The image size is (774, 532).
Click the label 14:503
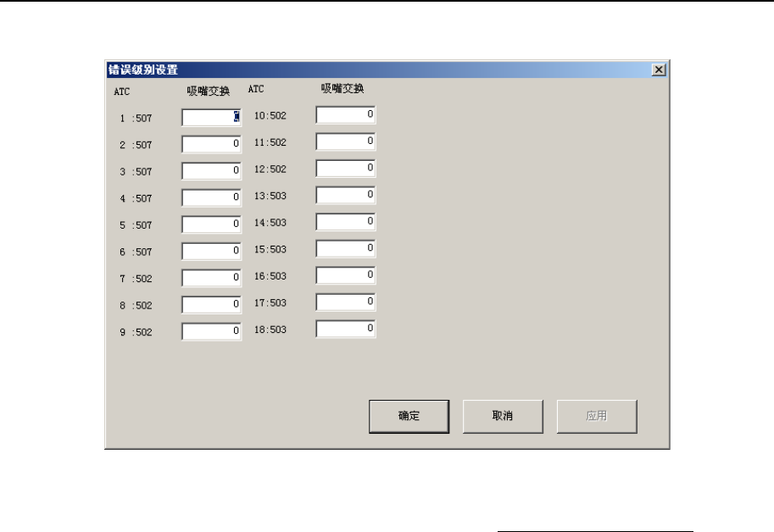(x=270, y=222)
